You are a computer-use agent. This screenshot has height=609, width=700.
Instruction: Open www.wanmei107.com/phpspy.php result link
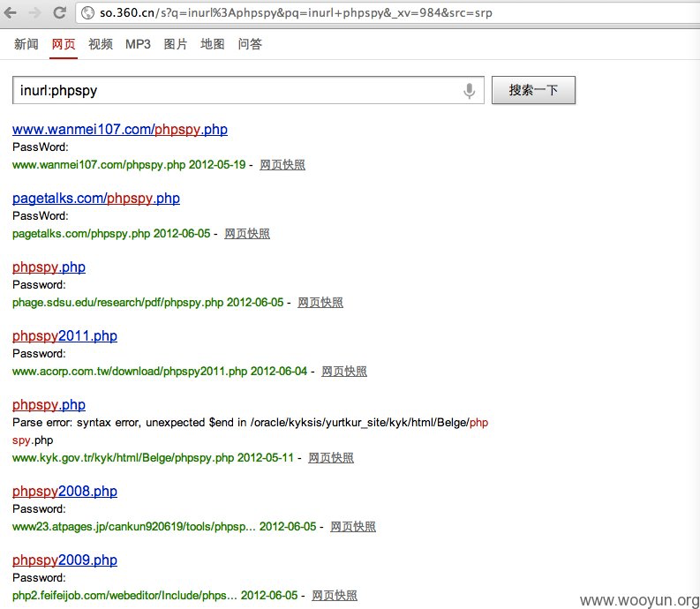[x=120, y=130]
